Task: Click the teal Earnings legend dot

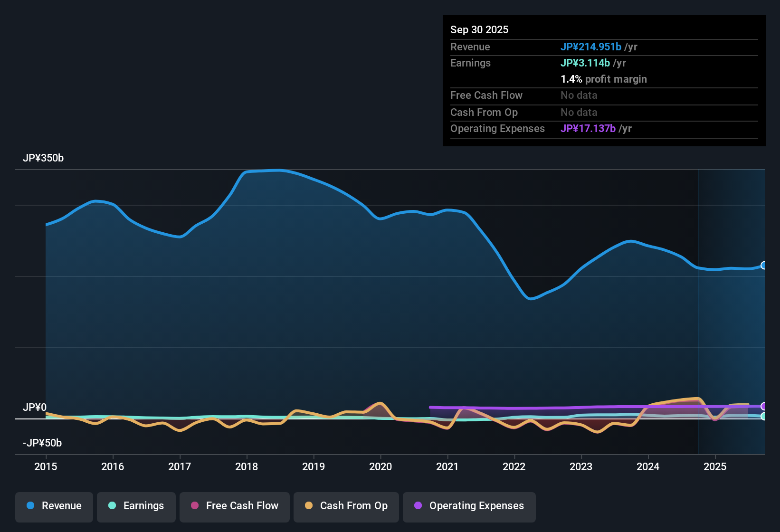Action: 112,506
